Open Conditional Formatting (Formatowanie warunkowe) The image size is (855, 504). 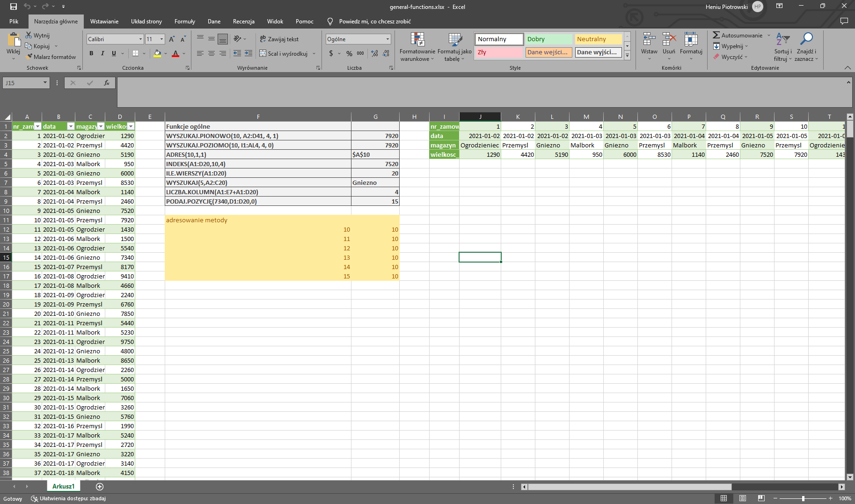[417, 47]
